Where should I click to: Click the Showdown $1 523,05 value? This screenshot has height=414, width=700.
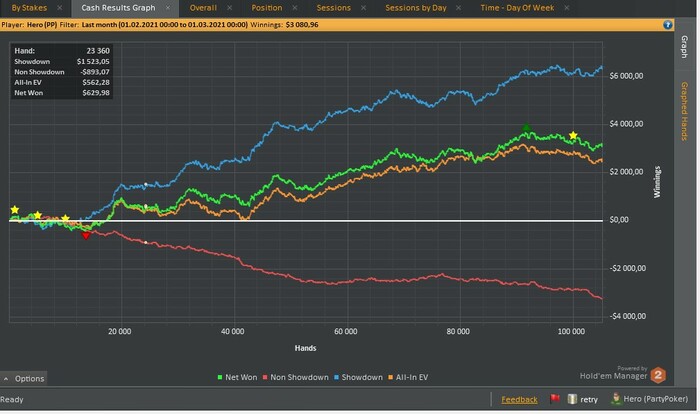93,62
